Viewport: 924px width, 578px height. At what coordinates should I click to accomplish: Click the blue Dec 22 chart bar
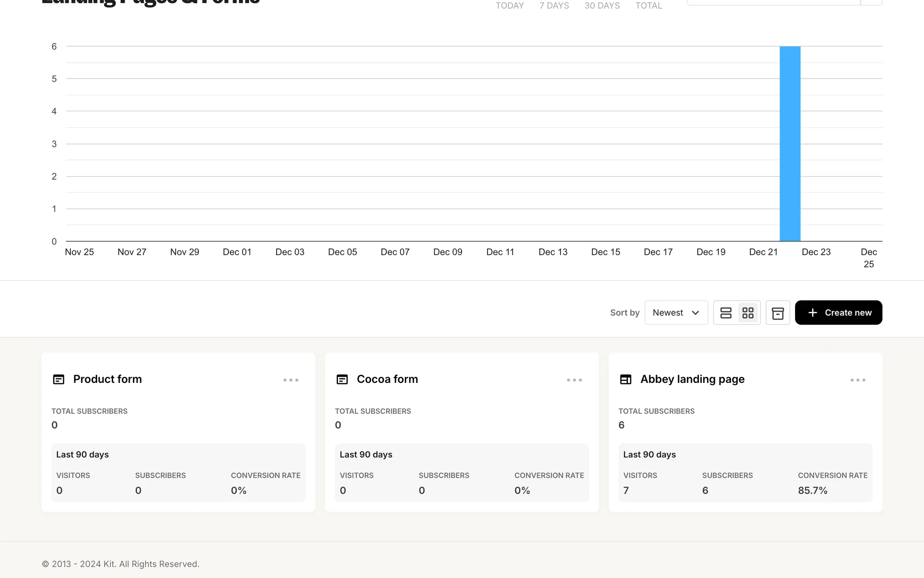790,144
